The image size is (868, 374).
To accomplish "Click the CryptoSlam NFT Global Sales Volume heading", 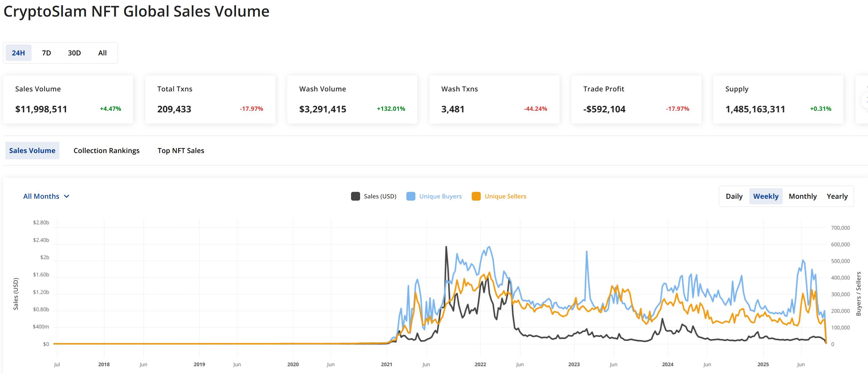I will (137, 11).
